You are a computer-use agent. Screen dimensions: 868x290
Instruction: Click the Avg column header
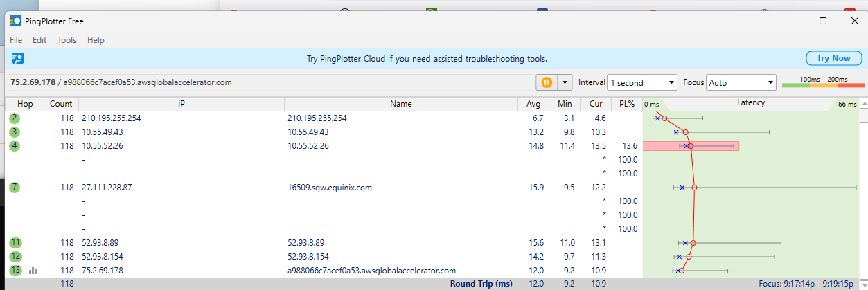pyautogui.click(x=532, y=104)
